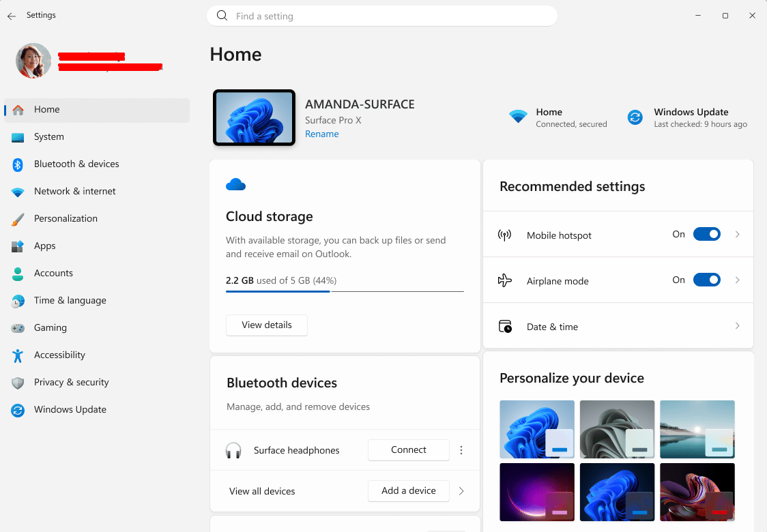
Task: Select the dark blue bloom theme
Action: (x=618, y=492)
